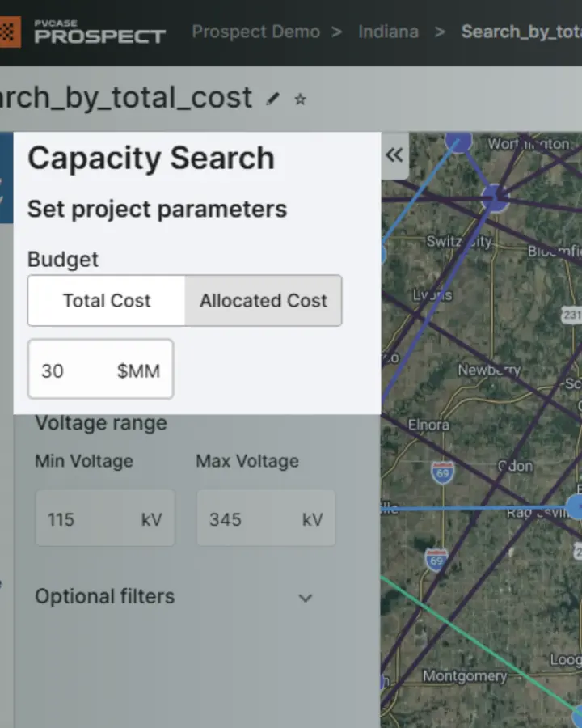Click the PVcase Prospect logo

click(85, 32)
